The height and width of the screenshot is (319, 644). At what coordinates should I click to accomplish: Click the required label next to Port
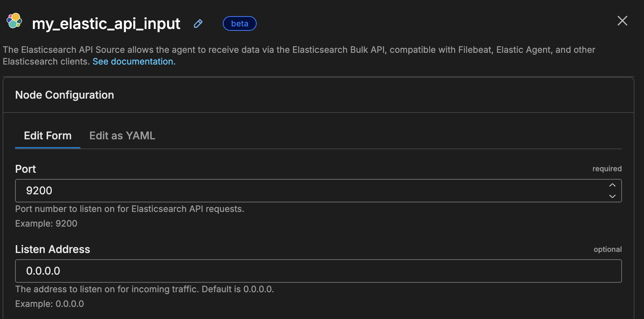(607, 169)
